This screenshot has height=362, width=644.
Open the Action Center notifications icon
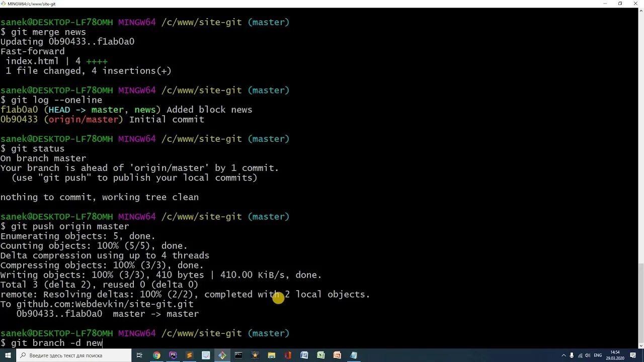pos(633,355)
